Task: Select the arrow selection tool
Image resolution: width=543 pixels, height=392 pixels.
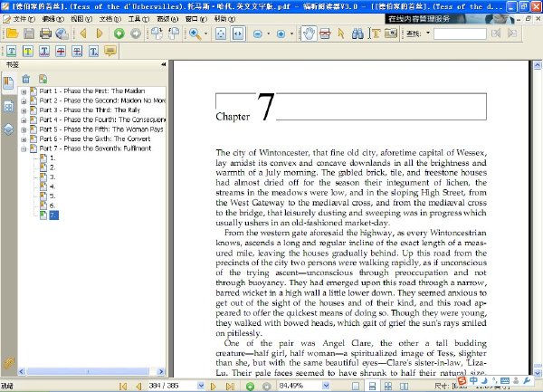Action: tap(341, 33)
